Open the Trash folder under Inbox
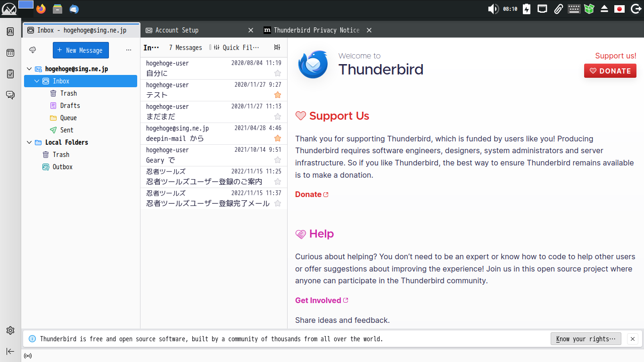Image resolution: width=644 pixels, height=362 pixels. [81, 93]
